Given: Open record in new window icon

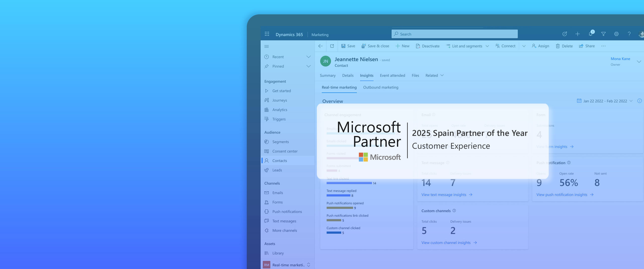Looking at the screenshot, I should (332, 46).
